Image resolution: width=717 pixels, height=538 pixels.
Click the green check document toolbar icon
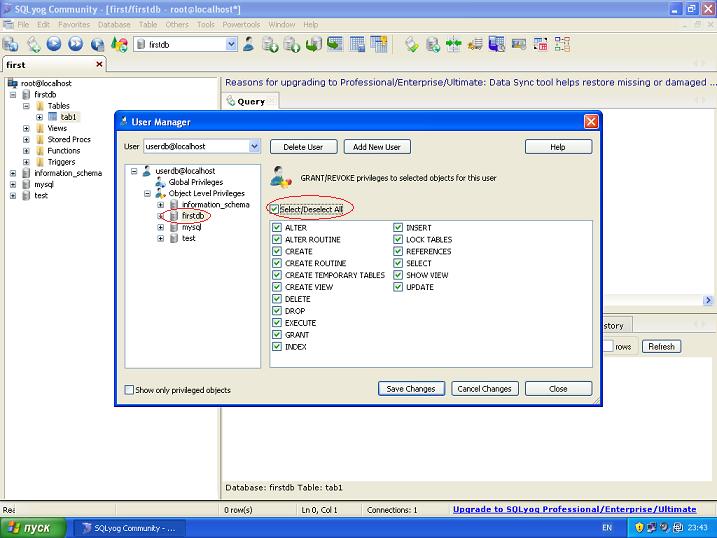click(412, 44)
